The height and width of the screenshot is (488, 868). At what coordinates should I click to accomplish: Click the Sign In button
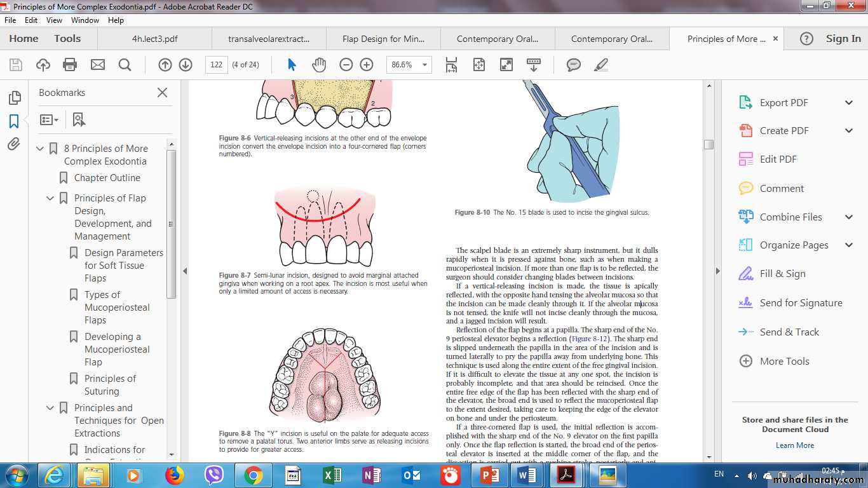pyautogui.click(x=843, y=39)
